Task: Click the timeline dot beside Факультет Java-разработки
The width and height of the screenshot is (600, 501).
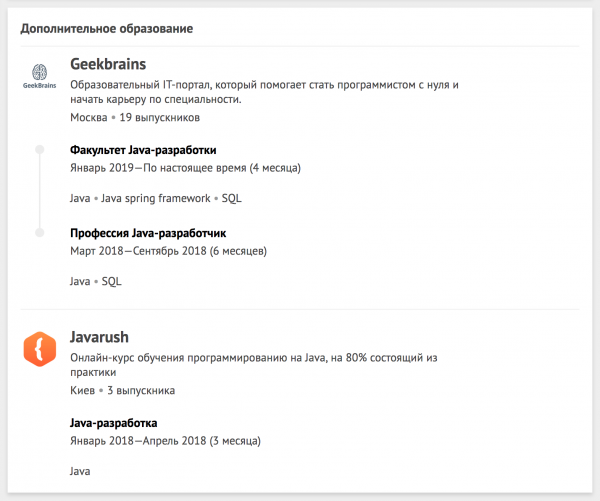Action: point(40,150)
